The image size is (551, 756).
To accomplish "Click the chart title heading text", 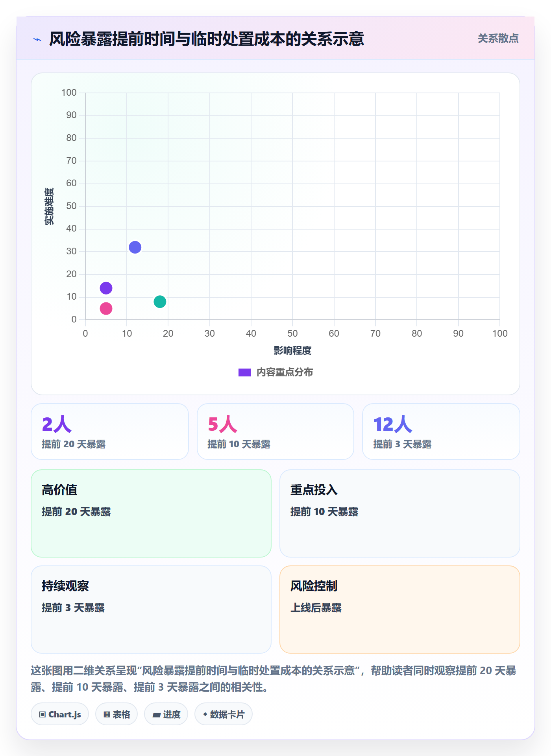I will point(207,39).
